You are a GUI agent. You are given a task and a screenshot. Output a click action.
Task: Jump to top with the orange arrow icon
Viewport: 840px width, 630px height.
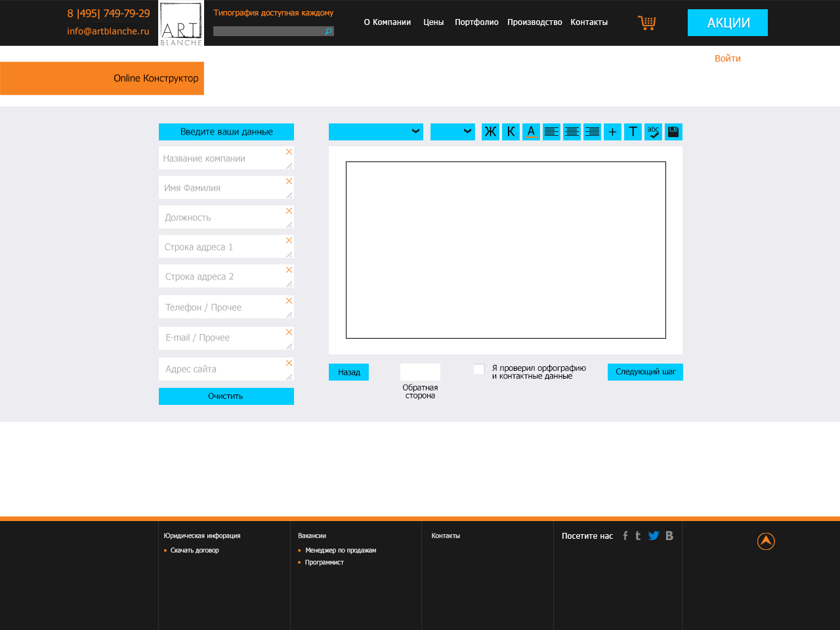pyautogui.click(x=766, y=541)
